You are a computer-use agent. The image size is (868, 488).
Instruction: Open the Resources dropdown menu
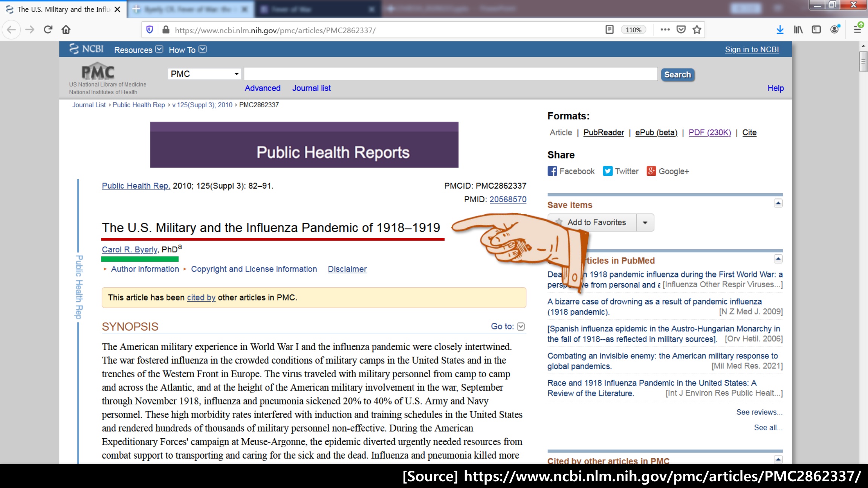138,50
